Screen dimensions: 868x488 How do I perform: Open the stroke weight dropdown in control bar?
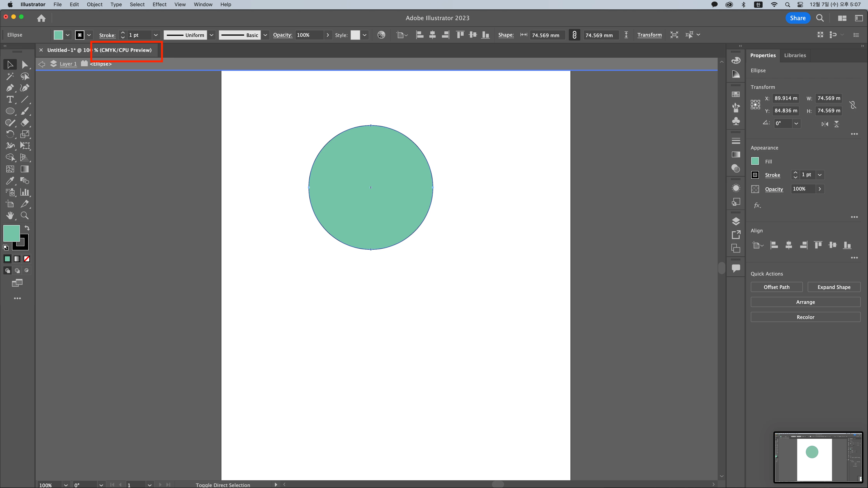156,35
